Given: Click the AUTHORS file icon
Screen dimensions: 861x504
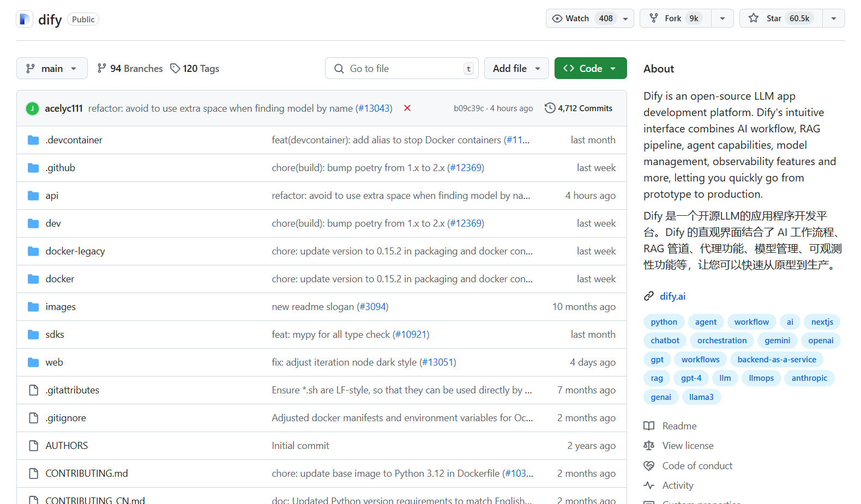Looking at the screenshot, I should coord(33,446).
